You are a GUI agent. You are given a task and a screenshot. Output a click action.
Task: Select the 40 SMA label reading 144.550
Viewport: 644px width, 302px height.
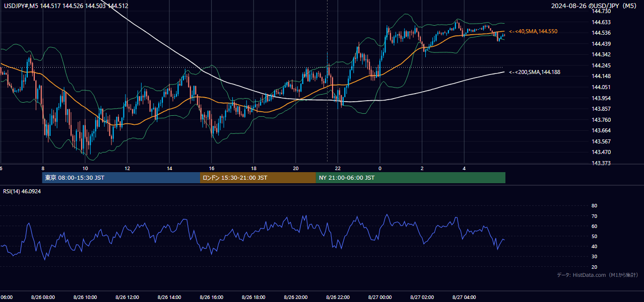(533, 31)
